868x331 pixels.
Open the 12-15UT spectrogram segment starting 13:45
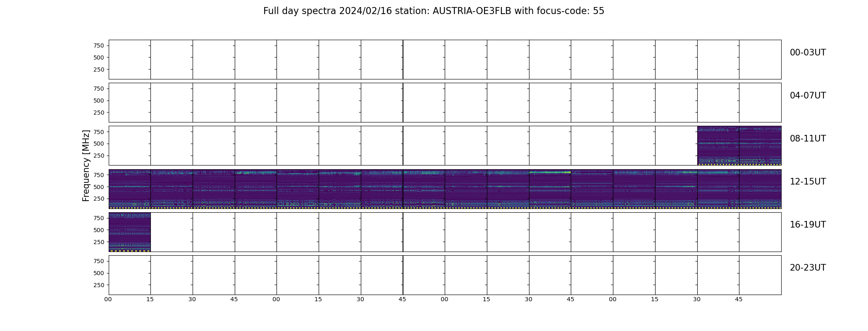pyautogui.click(x=424, y=189)
